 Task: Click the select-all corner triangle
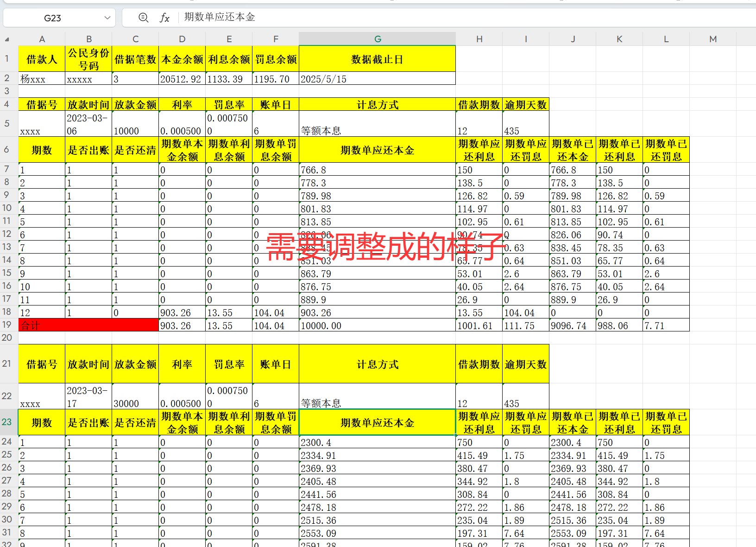(7, 39)
